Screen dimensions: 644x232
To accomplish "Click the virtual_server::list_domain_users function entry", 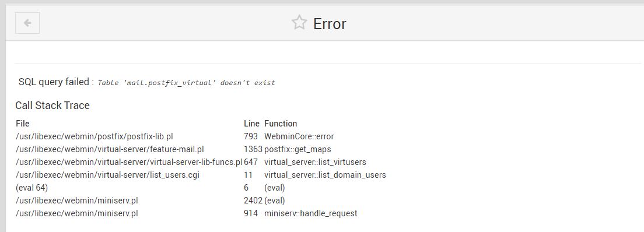I will (x=325, y=175).
